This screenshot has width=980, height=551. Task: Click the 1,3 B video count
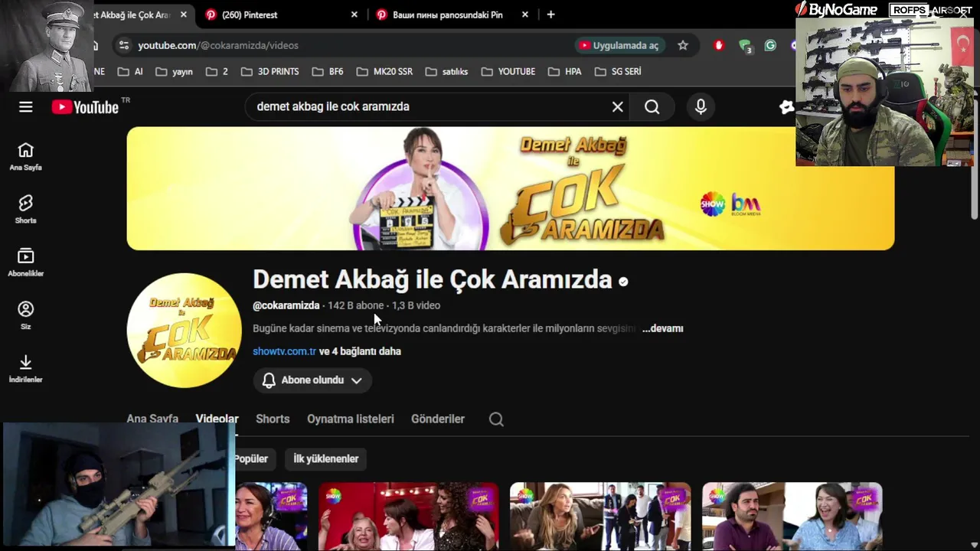pyautogui.click(x=416, y=305)
